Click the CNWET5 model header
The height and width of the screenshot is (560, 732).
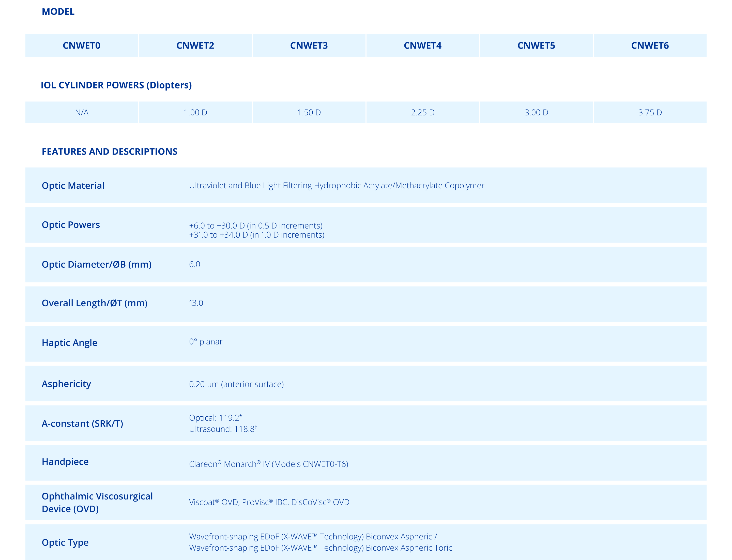pyautogui.click(x=536, y=45)
